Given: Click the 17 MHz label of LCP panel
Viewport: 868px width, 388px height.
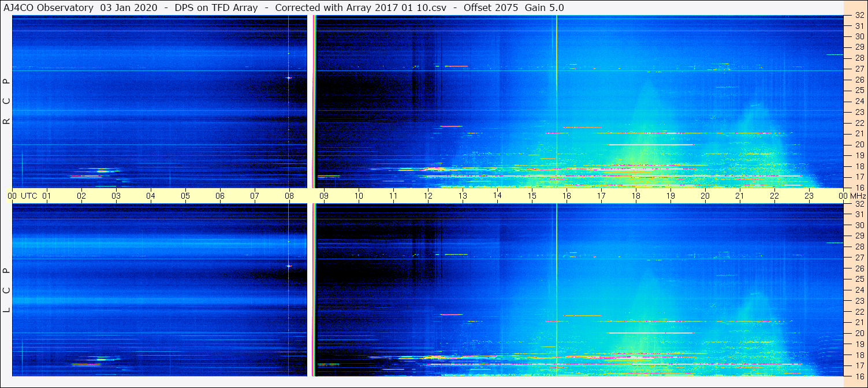Looking at the screenshot, I should pyautogui.click(x=859, y=365).
